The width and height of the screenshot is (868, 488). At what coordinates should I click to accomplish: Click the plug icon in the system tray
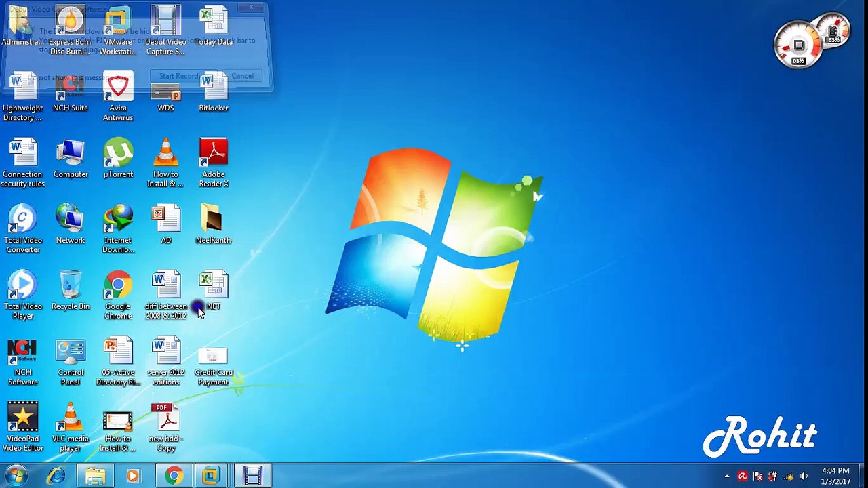tap(773, 476)
